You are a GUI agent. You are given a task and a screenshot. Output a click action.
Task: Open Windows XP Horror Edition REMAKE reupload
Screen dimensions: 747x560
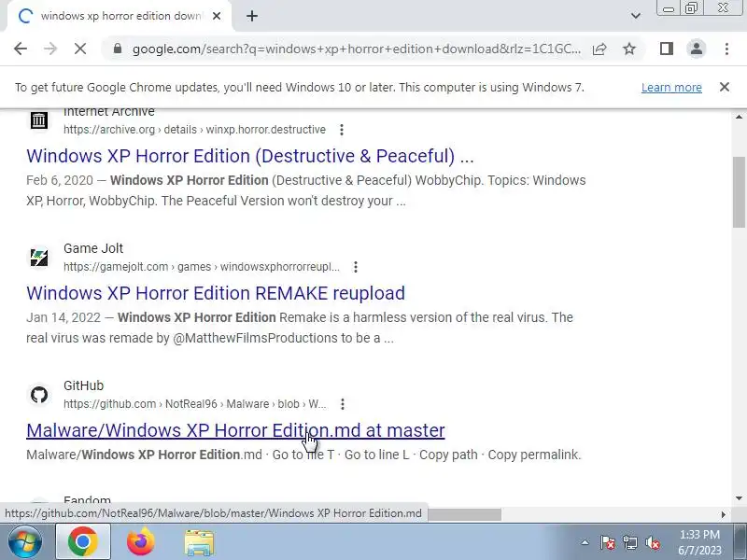(216, 293)
